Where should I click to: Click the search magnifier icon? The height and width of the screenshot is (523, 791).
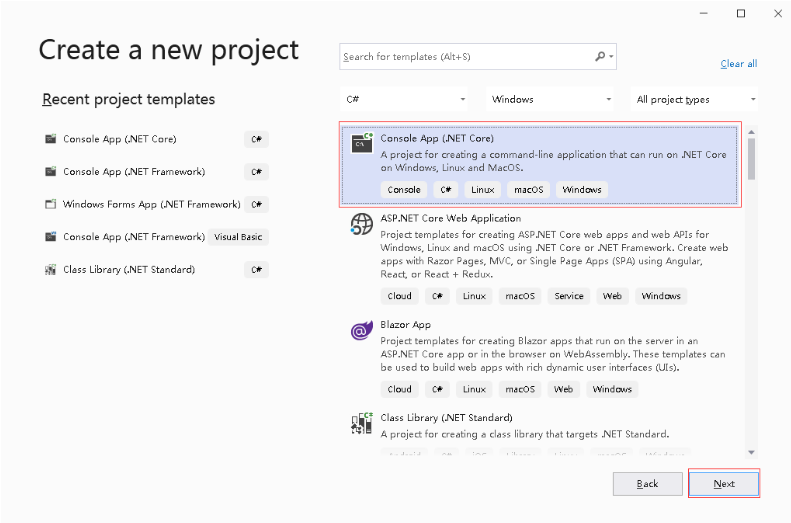pyautogui.click(x=600, y=56)
